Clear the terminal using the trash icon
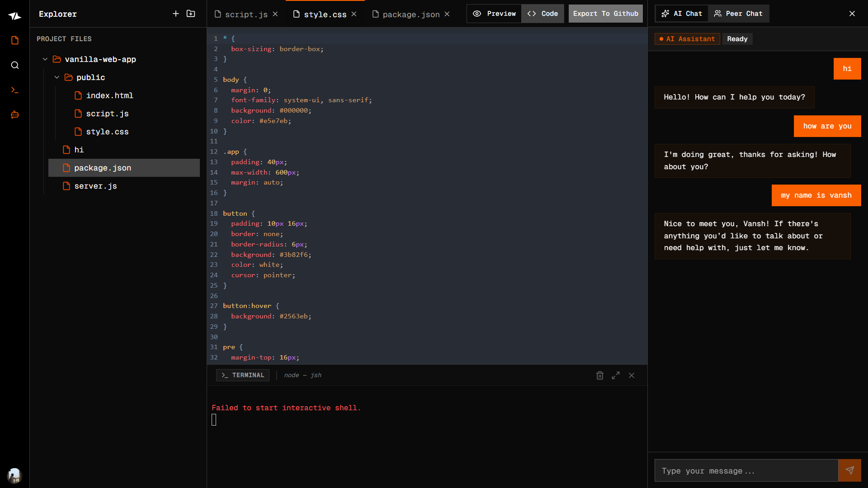The width and height of the screenshot is (868, 488). (599, 375)
